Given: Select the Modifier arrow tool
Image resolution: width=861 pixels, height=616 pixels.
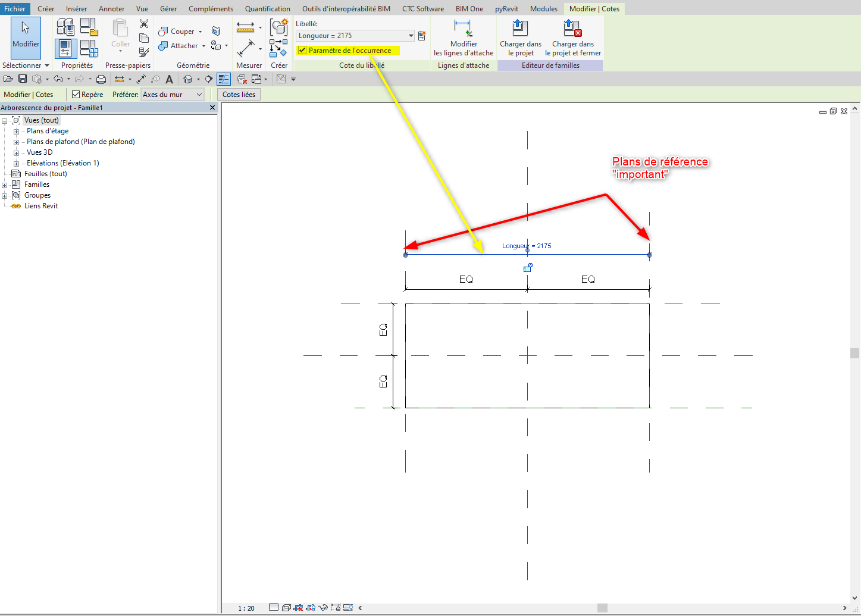Looking at the screenshot, I should point(26,36).
